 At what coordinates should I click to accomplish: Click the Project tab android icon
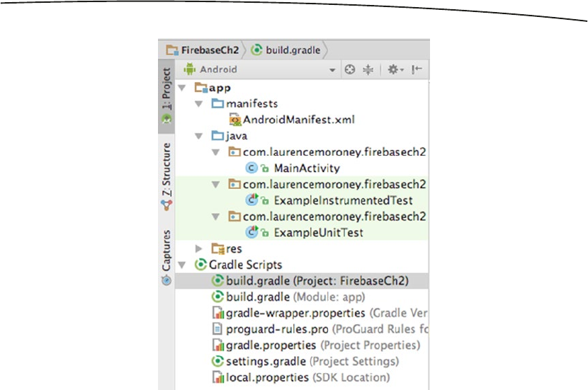[x=166, y=120]
